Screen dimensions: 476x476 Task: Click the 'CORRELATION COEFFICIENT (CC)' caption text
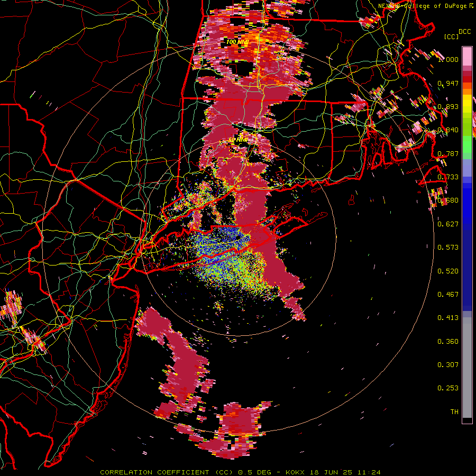click(x=167, y=472)
